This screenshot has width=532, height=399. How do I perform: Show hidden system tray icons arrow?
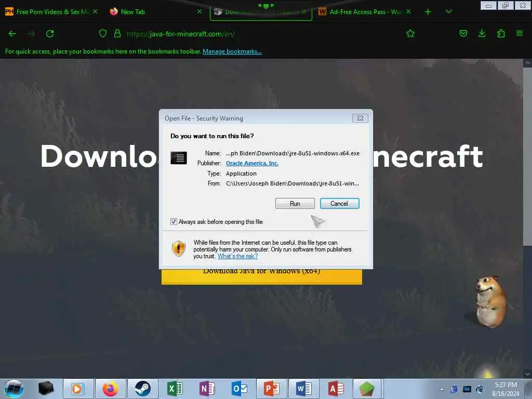[x=442, y=389]
